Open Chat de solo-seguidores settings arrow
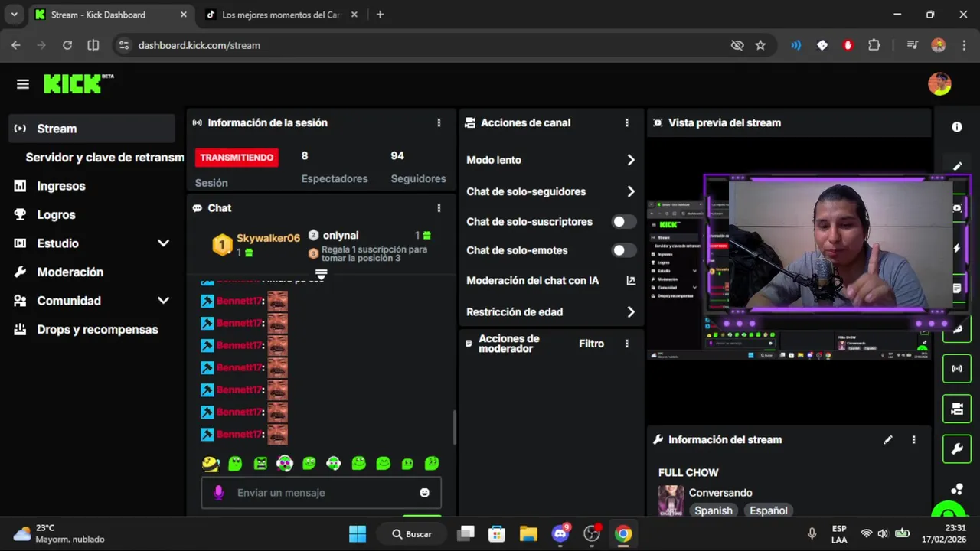 631,192
